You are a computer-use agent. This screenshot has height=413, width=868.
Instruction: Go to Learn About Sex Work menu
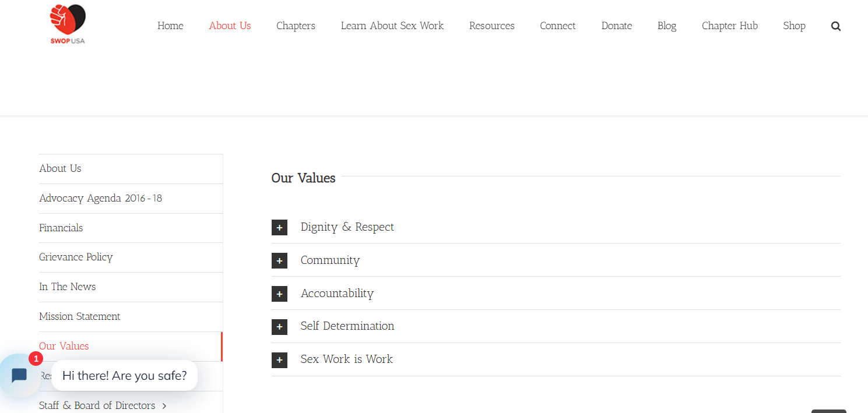click(392, 26)
